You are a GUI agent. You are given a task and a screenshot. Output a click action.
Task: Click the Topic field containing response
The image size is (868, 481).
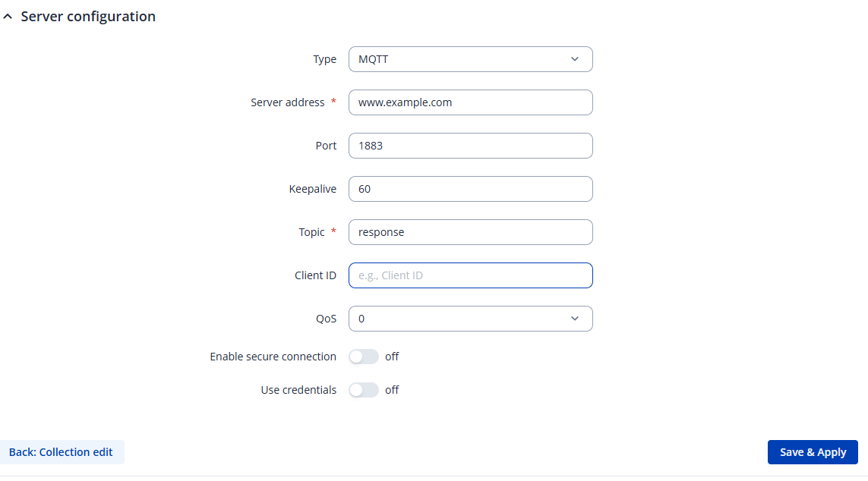click(470, 232)
